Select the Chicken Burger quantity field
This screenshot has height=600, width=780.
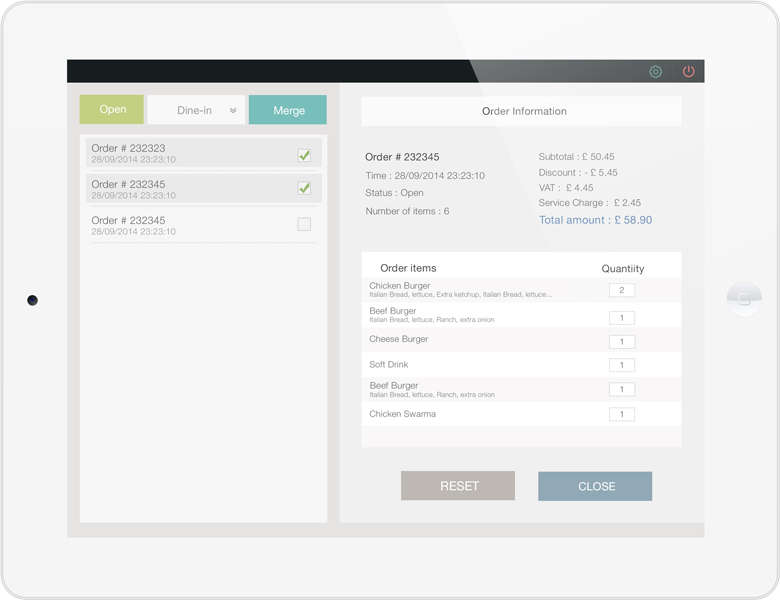point(622,290)
